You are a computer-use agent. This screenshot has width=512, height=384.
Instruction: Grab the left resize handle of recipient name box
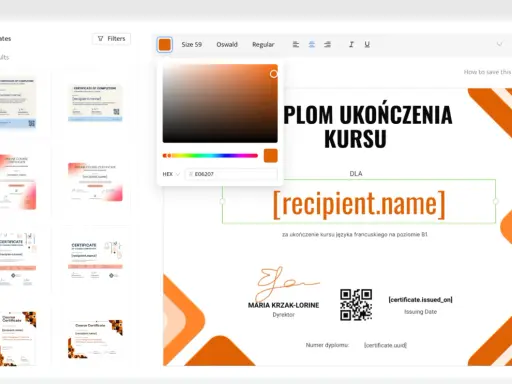point(222,201)
